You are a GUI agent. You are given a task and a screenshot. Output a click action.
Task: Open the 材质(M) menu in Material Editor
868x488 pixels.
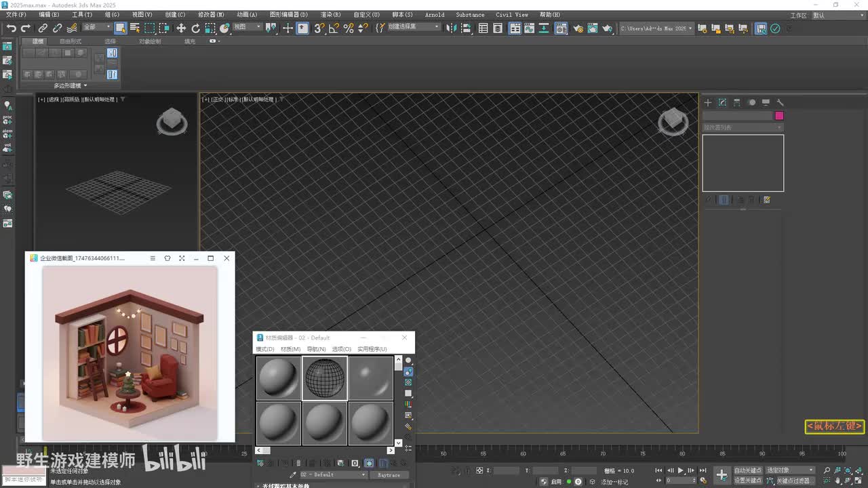point(290,349)
